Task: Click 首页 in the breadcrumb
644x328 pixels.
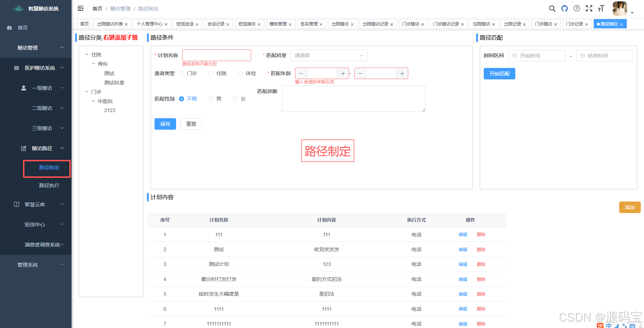Action: tap(97, 9)
